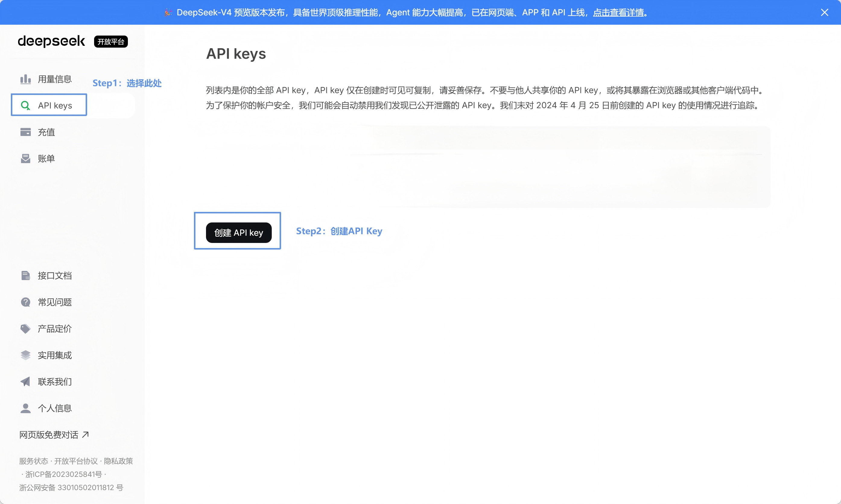Click the 充值 card icon
This screenshot has height=504, width=841.
click(25, 132)
